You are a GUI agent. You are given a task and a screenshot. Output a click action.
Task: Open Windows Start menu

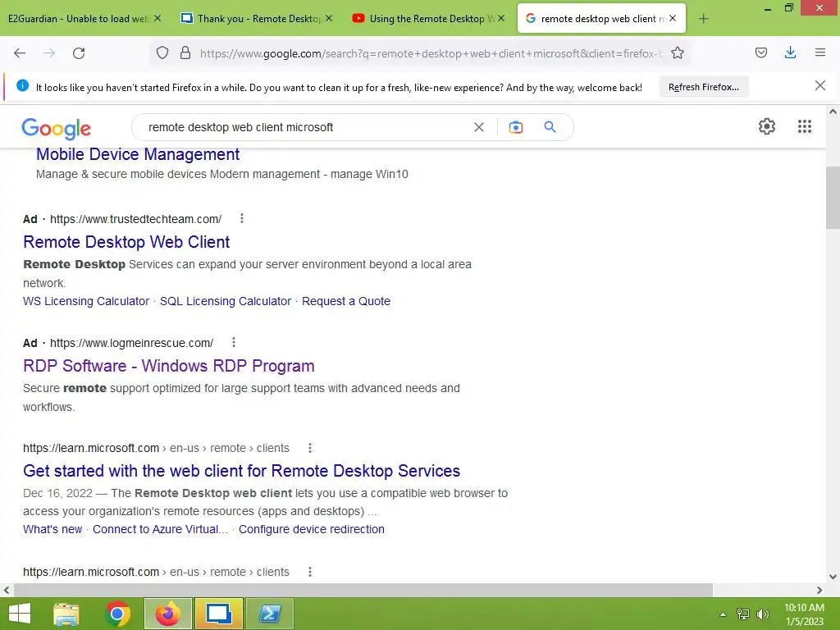pyautogui.click(x=20, y=614)
